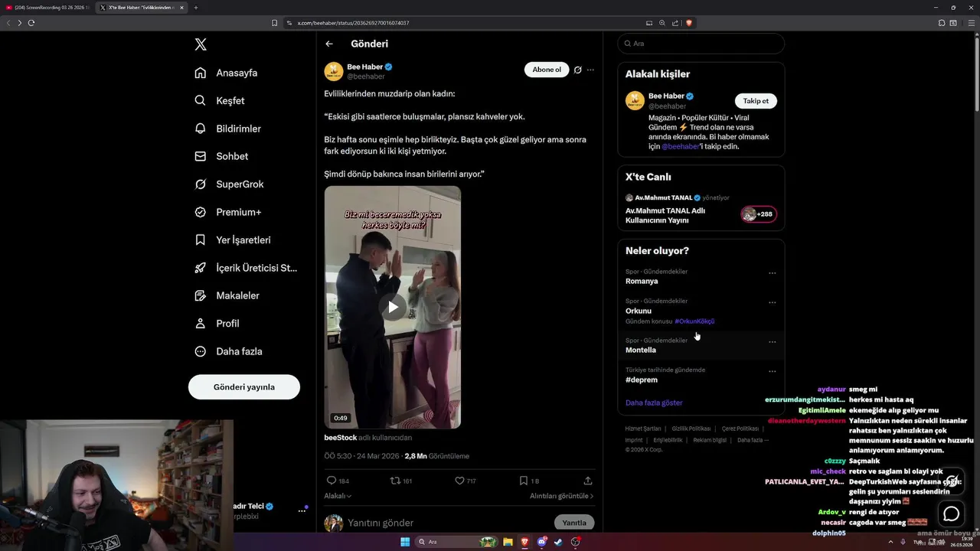The image size is (980, 551).
Task: Open SuperGrok from sidebar
Action: pyautogui.click(x=229, y=184)
